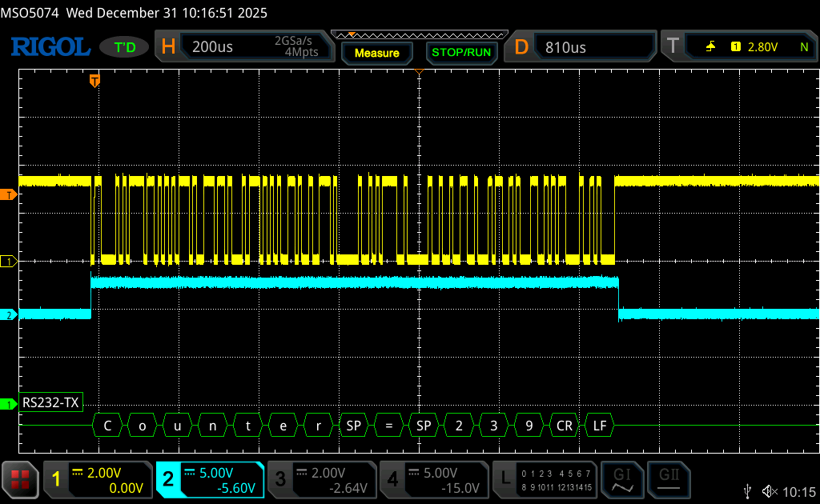Screen dimensions: 820x504
Task: Click the waveform memory position bar
Action: (x=419, y=34)
